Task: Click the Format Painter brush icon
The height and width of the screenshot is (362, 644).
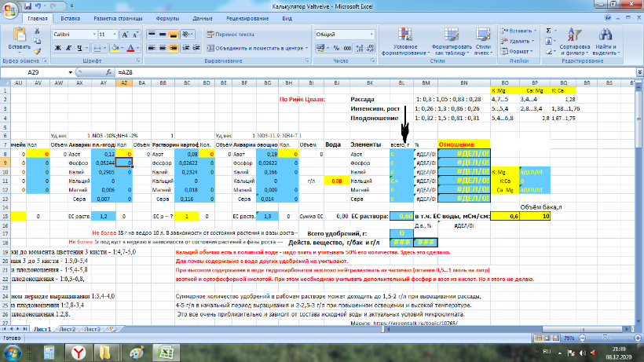Action: (x=37, y=51)
